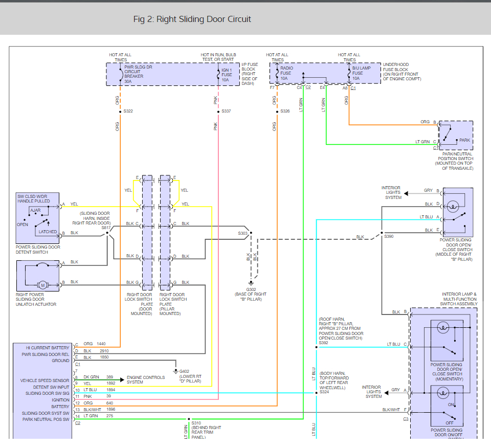Screen dimensions: 491x448
Task: Click door mounted RIGHT DOOR LOCK SWITCH PLATE caption
Action: (139, 304)
